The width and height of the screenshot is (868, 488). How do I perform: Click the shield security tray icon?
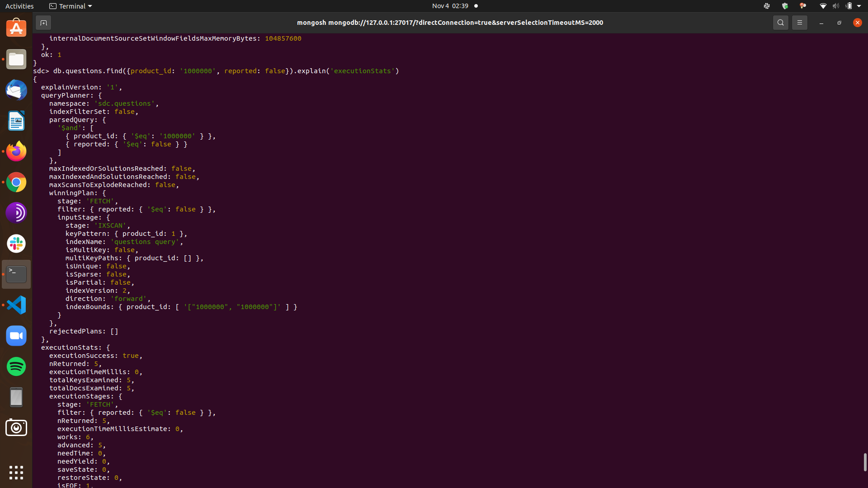coord(785,6)
